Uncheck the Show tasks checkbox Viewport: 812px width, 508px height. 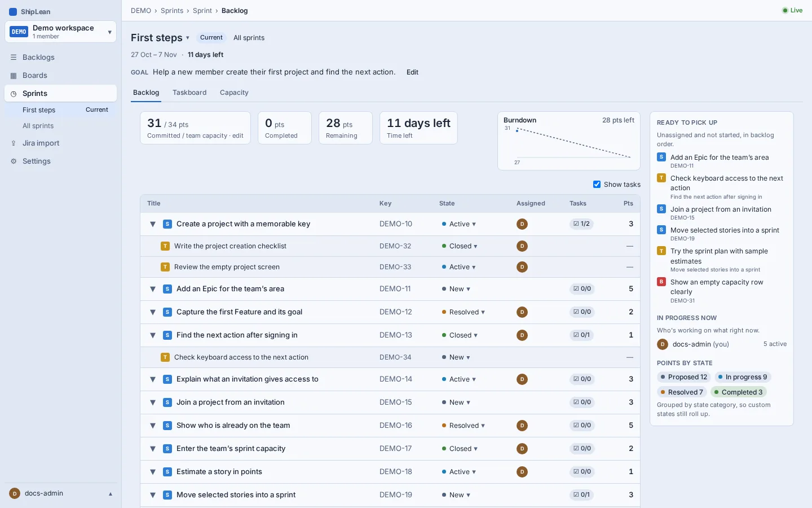click(x=597, y=185)
